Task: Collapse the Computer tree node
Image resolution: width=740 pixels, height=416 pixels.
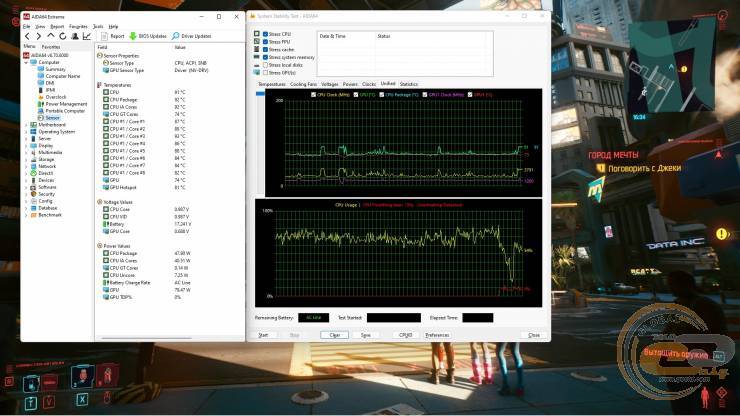Action: tap(26, 62)
